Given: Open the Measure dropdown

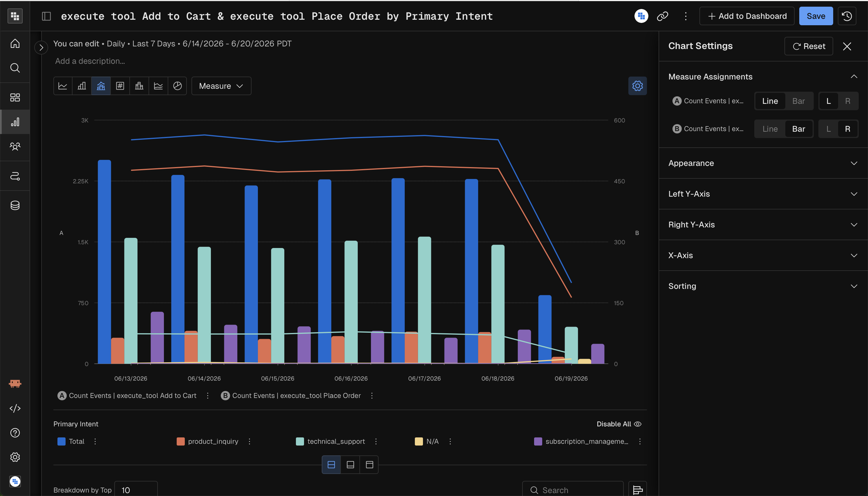Looking at the screenshot, I should [x=221, y=86].
